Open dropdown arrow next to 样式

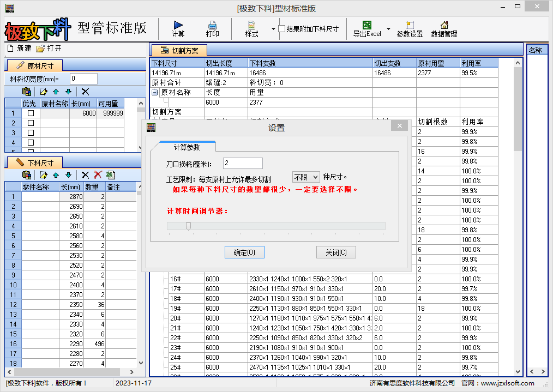point(273,29)
